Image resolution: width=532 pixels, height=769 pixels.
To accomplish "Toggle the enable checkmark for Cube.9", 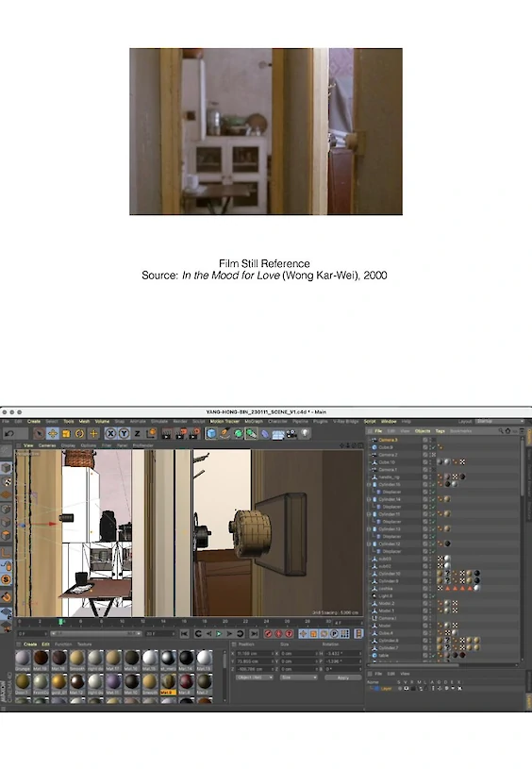I will pyautogui.click(x=433, y=447).
